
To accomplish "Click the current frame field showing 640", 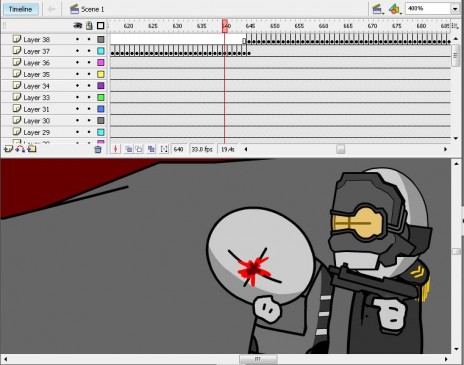I will [x=178, y=149].
